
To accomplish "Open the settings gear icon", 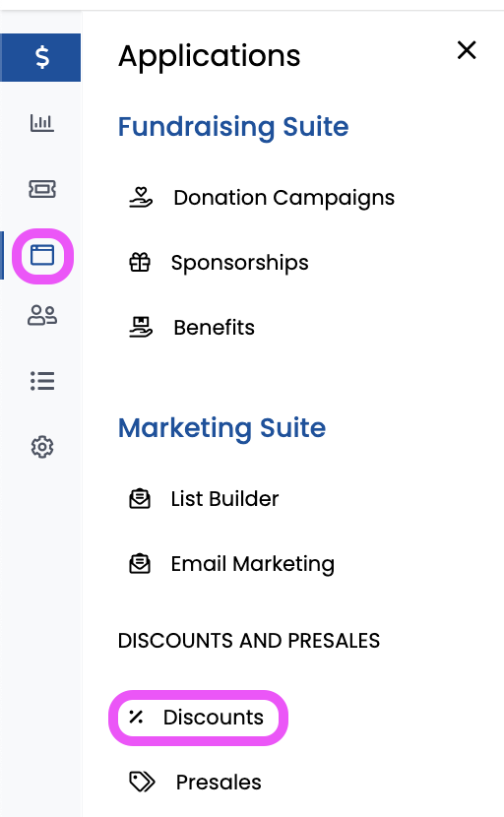I will (x=42, y=447).
